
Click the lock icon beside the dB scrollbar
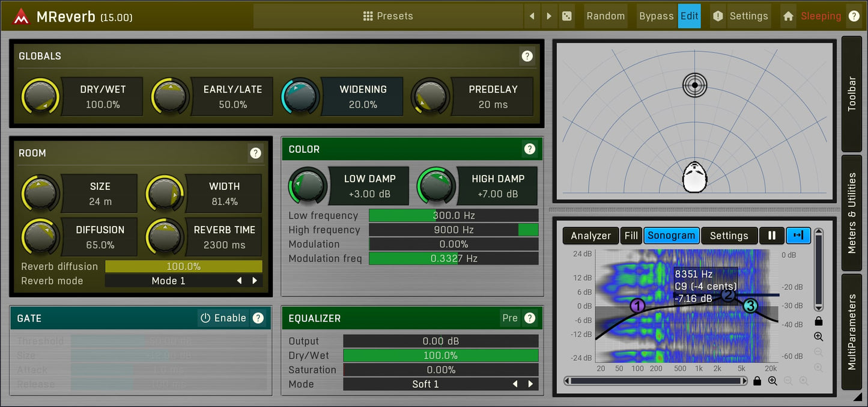pos(818,321)
